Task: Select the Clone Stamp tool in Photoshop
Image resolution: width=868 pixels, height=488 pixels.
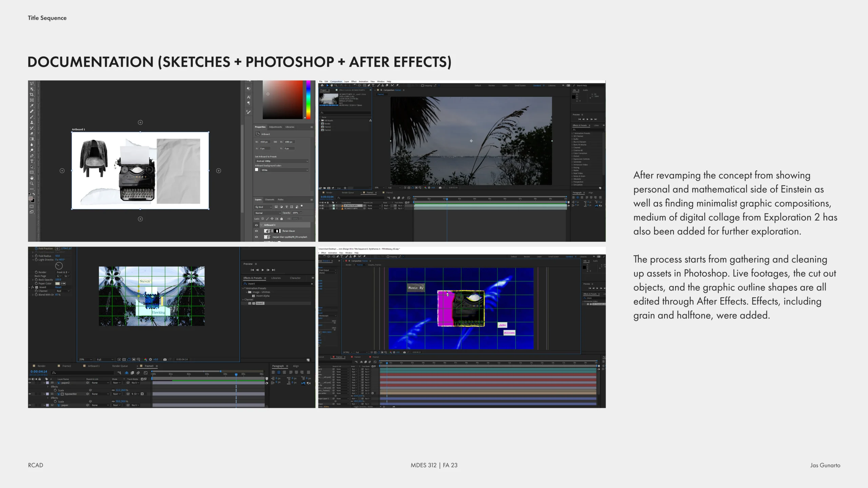Action: coord(32,122)
